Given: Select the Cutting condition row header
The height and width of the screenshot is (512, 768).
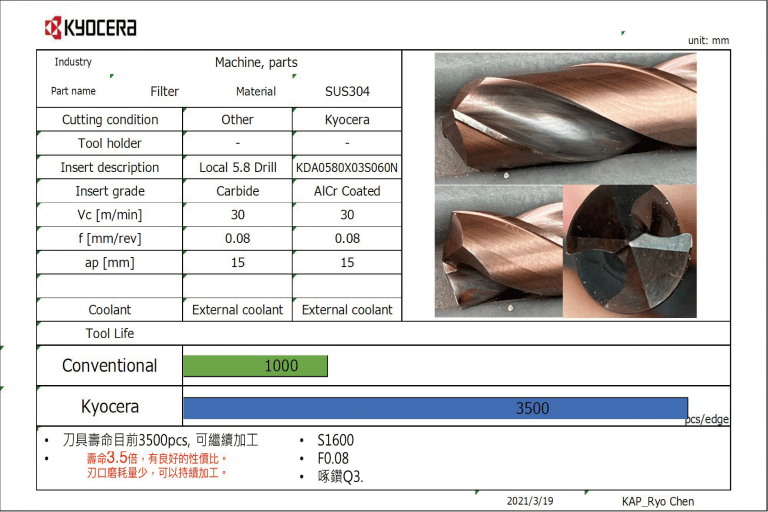Looking at the screenshot, I should (110, 120).
